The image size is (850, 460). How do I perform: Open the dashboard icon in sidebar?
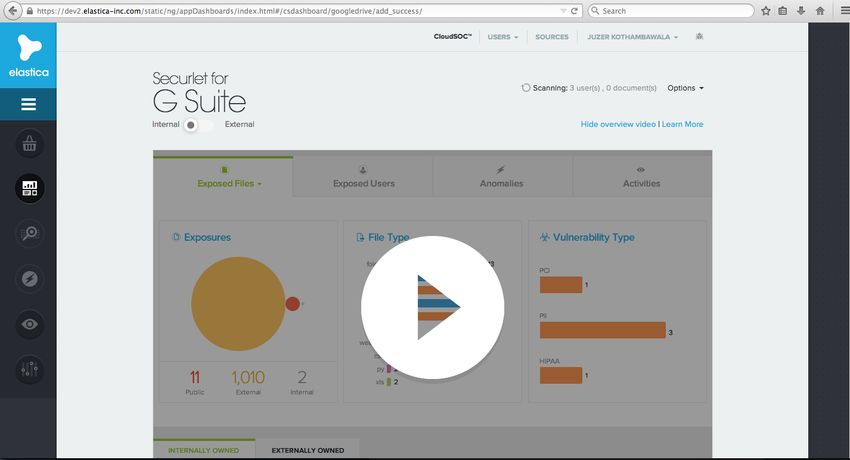click(29, 189)
